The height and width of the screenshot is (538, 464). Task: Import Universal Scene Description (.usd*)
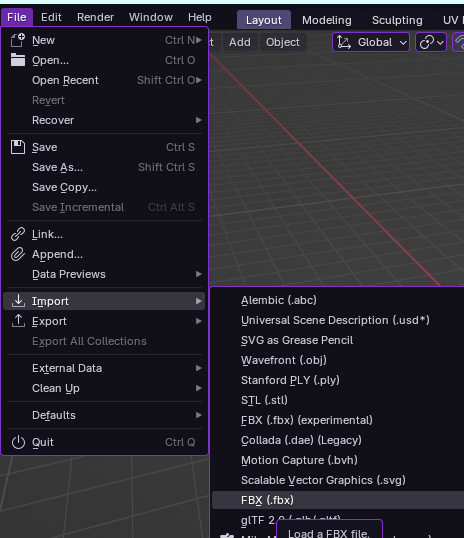click(338, 320)
